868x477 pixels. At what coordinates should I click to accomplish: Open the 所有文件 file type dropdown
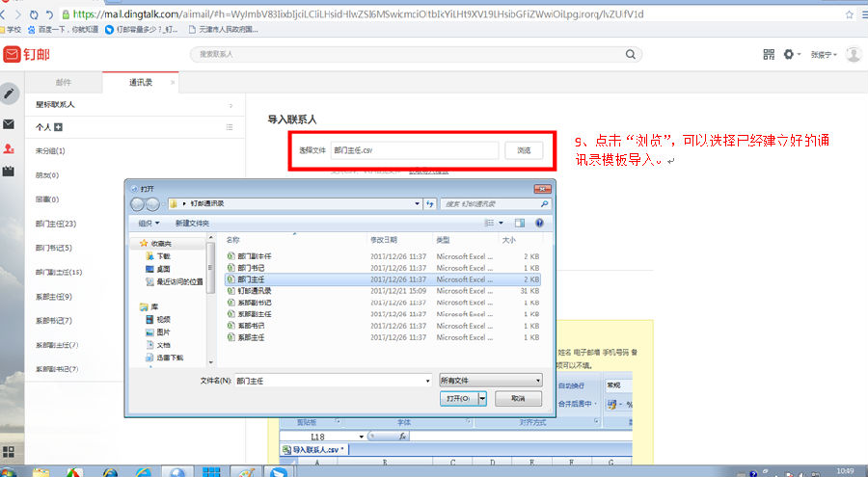tap(490, 381)
